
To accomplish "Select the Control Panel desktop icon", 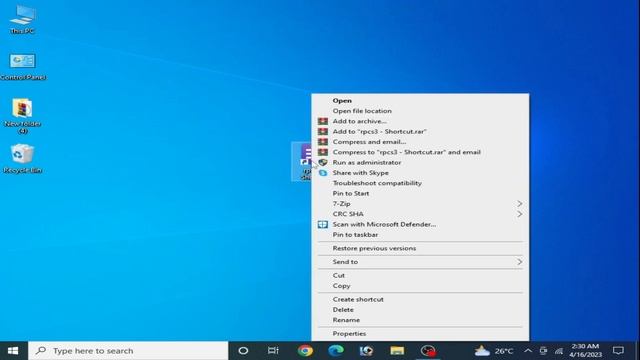I will tap(22, 66).
